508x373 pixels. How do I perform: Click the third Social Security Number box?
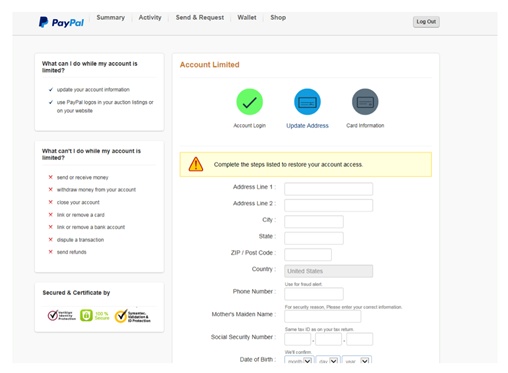[359, 339]
